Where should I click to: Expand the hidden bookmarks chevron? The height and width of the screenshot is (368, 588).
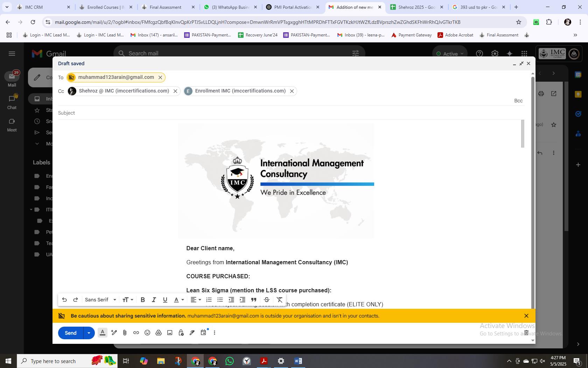click(x=575, y=35)
